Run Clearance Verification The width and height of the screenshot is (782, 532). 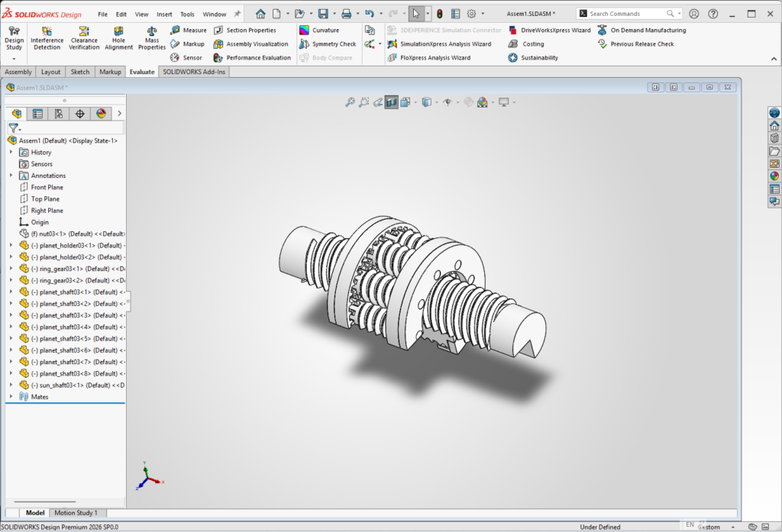(84, 37)
